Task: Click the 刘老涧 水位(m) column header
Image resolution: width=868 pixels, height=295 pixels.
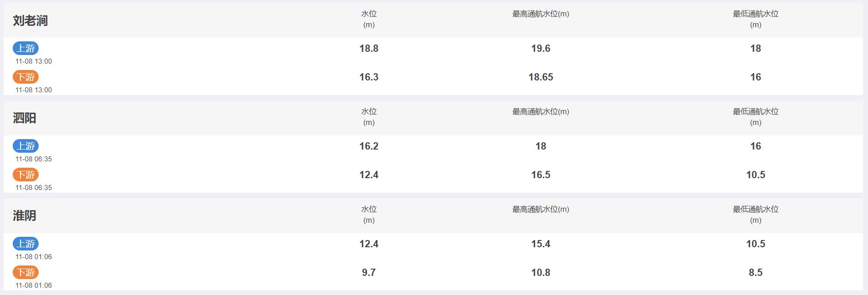Action: click(x=369, y=19)
